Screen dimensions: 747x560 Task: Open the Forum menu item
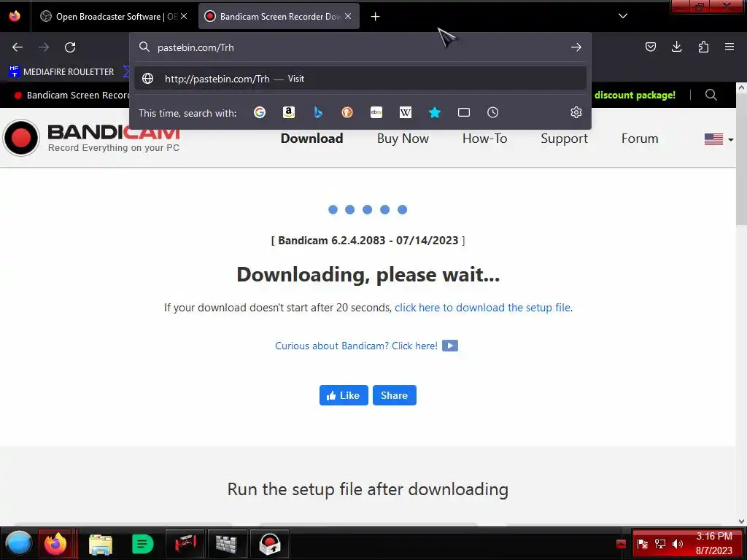639,139
